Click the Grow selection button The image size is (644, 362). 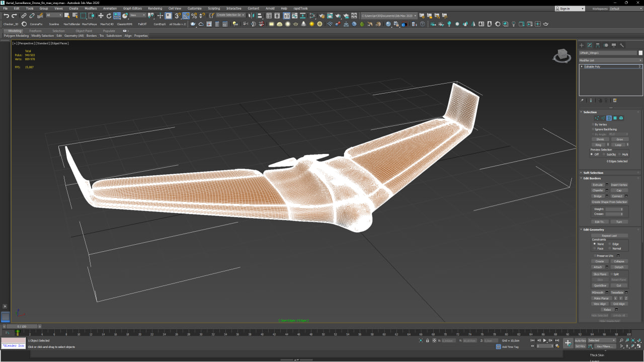point(619,139)
